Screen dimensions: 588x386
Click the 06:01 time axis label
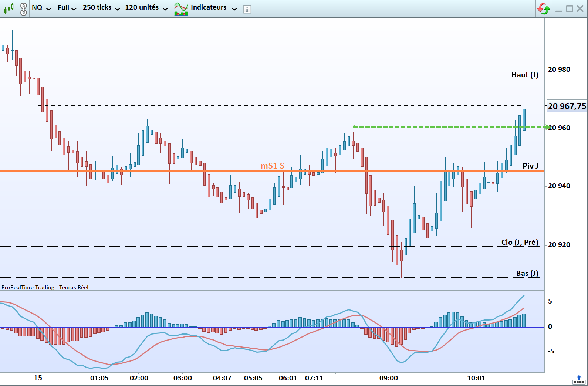[288, 378]
